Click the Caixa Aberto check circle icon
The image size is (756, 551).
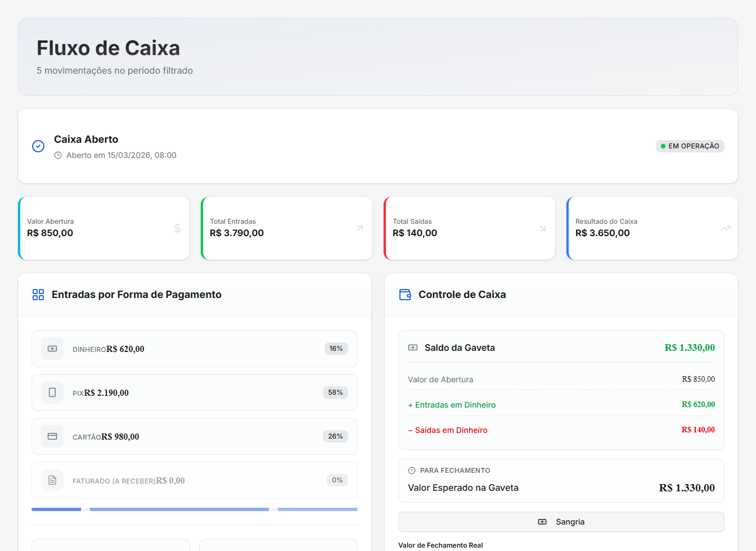pyautogui.click(x=38, y=146)
